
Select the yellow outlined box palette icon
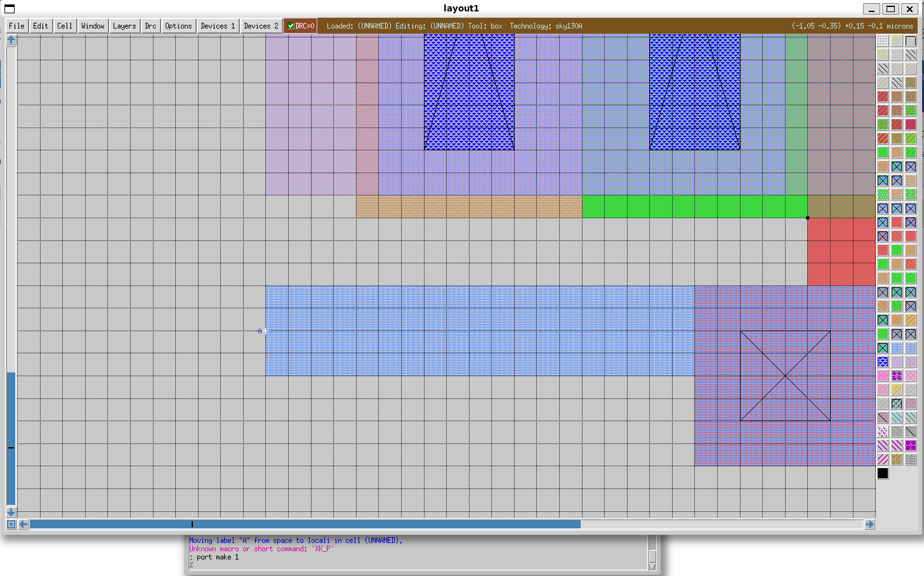coord(897,41)
